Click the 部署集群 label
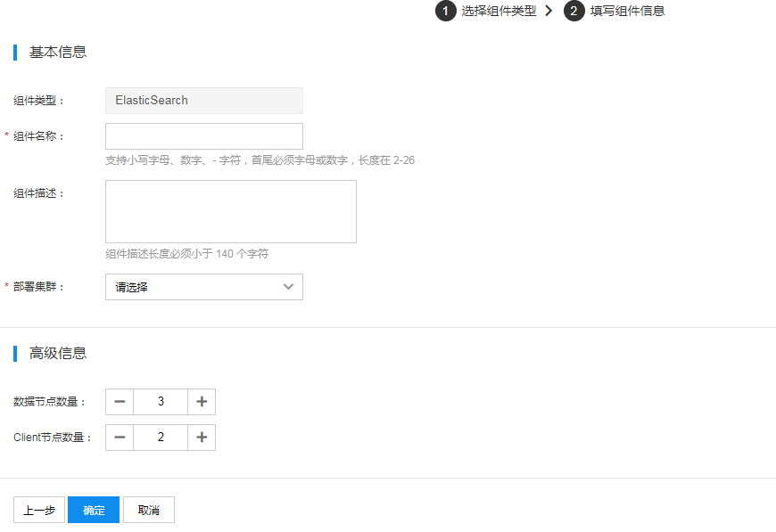This screenshot has height=532, width=776. 38,287
